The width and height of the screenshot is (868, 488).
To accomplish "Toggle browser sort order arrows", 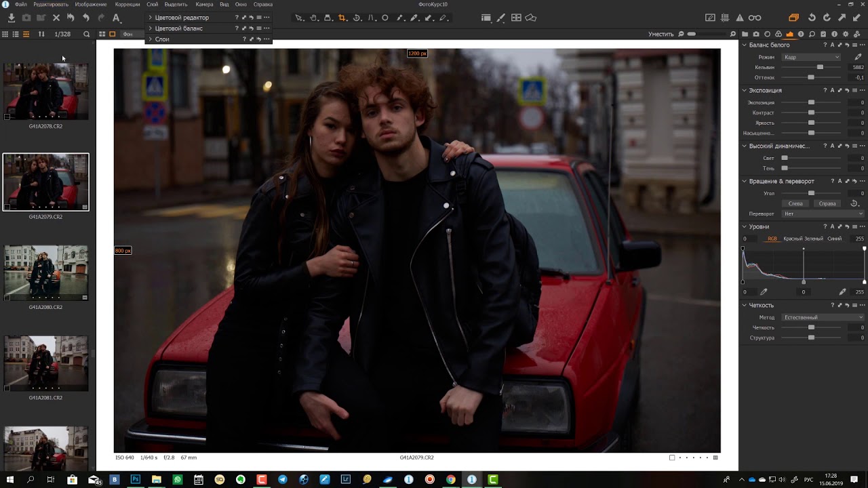I will coord(41,34).
